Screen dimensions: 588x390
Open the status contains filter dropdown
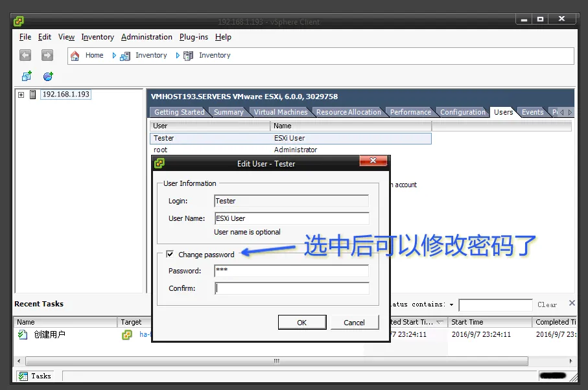tap(451, 304)
